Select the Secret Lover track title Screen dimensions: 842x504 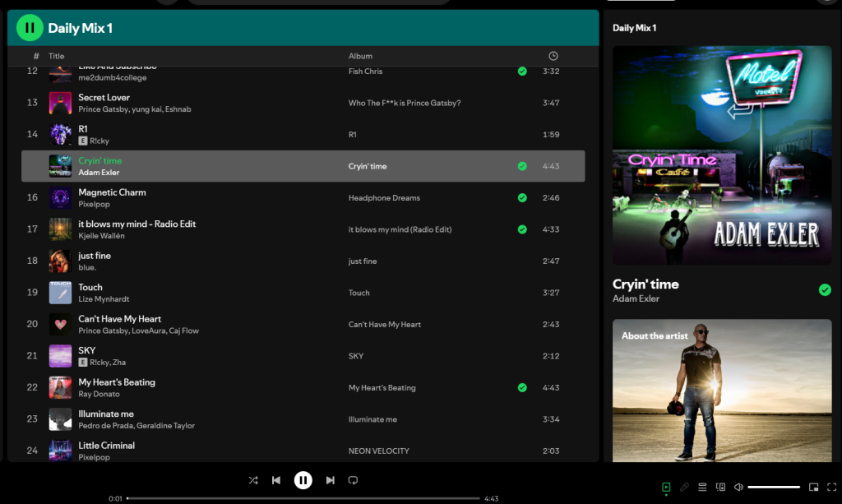coord(104,97)
